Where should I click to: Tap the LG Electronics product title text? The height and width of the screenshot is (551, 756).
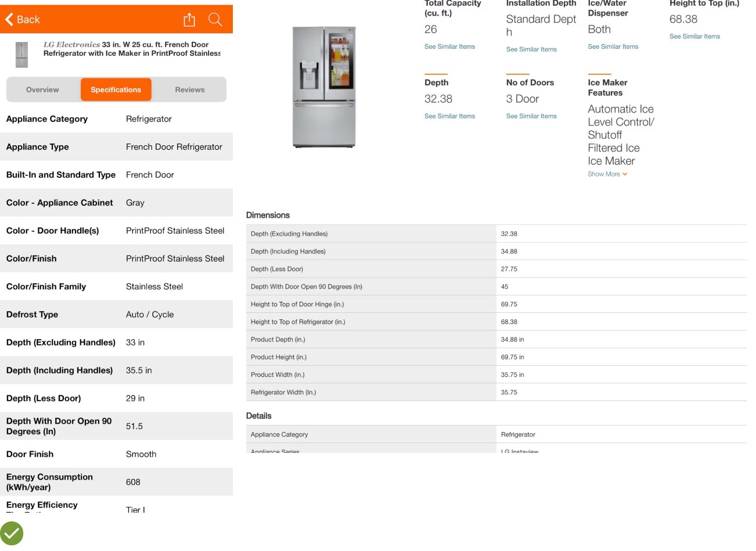[x=132, y=49]
